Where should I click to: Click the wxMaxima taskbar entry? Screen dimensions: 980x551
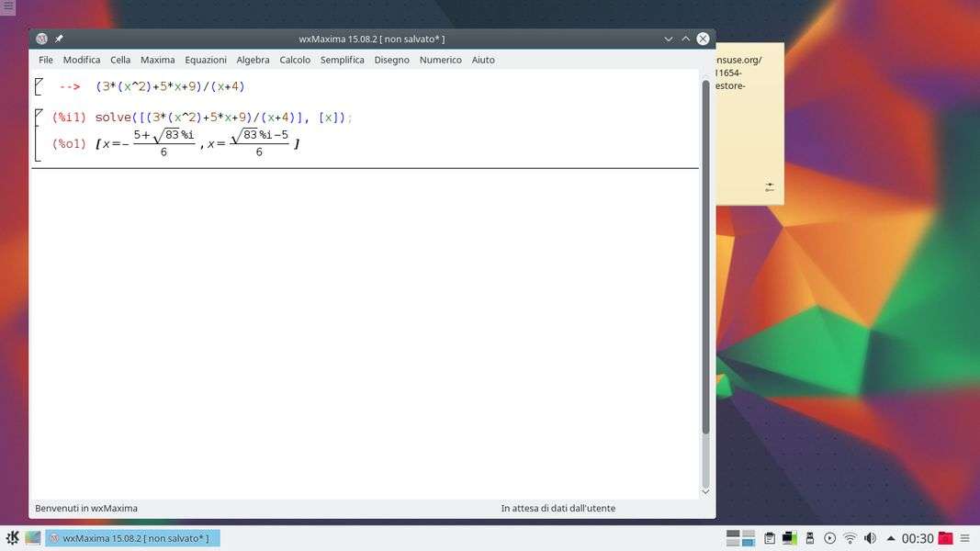pos(132,538)
